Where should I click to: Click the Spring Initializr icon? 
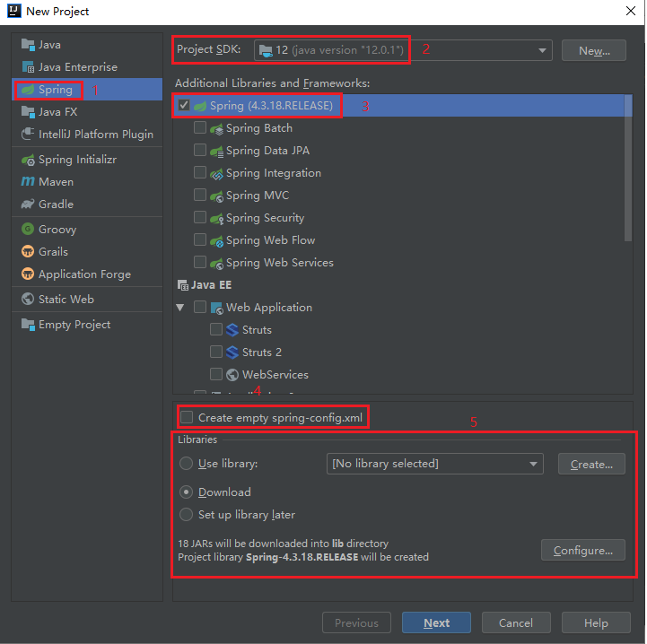pyautogui.click(x=28, y=160)
